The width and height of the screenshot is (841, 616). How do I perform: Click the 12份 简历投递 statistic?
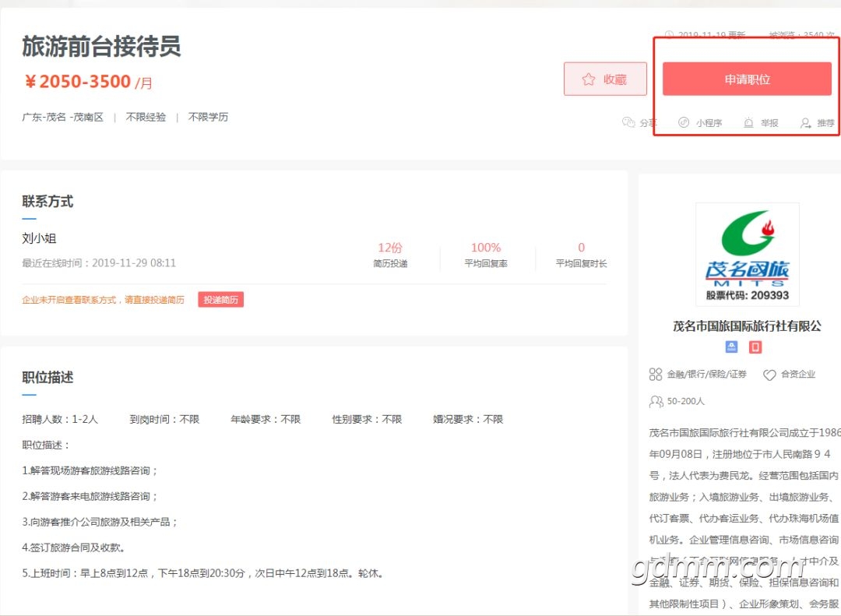[390, 255]
